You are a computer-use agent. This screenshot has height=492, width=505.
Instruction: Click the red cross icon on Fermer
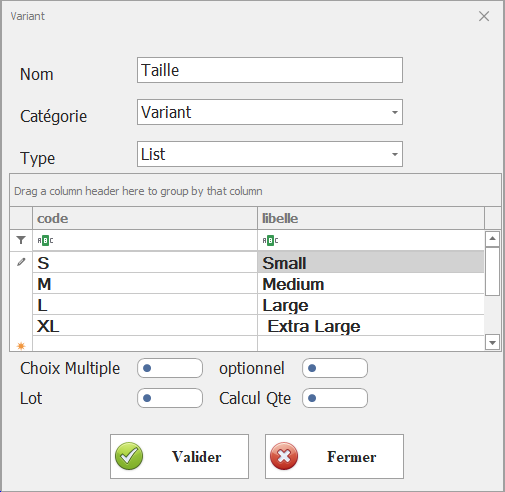tap(284, 456)
